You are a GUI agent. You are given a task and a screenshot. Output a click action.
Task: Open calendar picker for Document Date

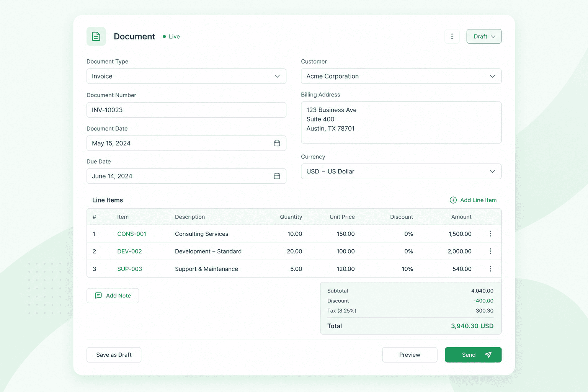coord(277,143)
